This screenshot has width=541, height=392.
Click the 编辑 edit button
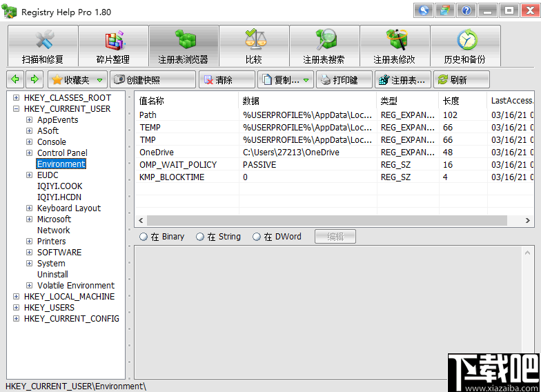(x=335, y=237)
